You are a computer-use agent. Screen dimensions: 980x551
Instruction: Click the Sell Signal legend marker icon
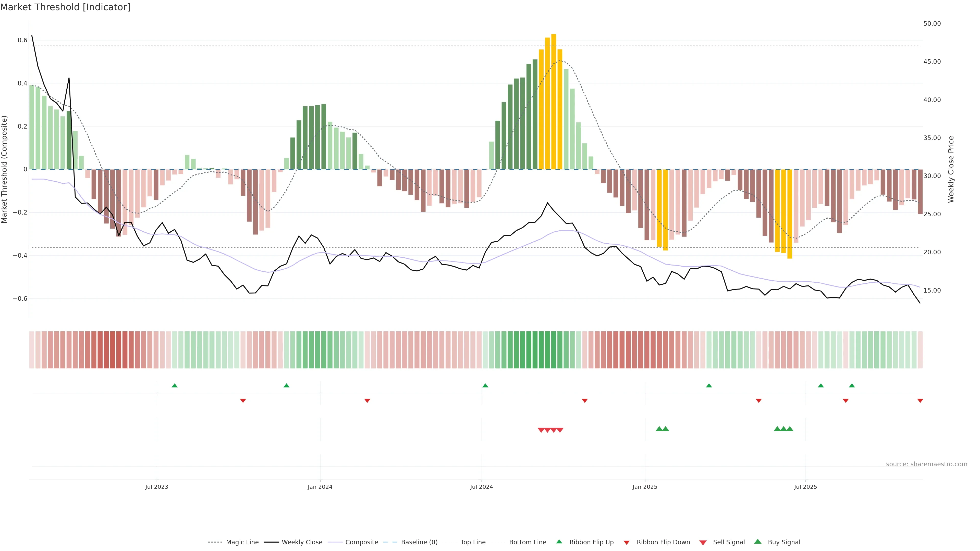click(703, 543)
